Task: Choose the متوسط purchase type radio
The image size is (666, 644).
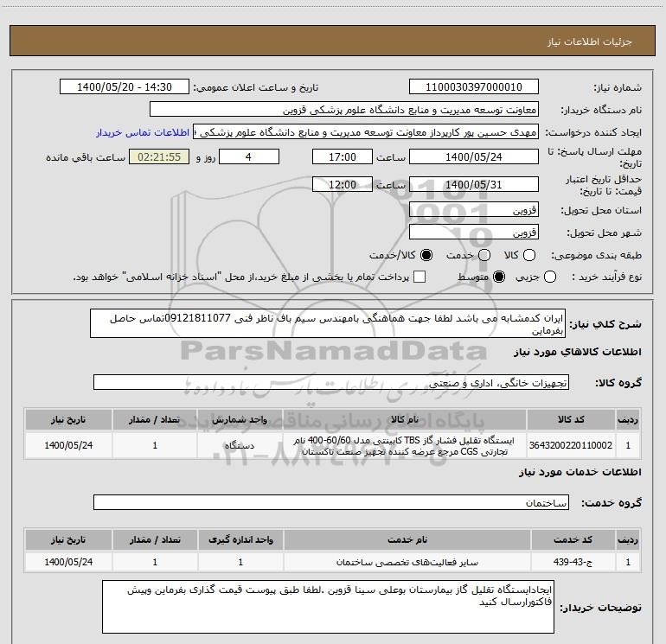Action: pyautogui.click(x=499, y=277)
